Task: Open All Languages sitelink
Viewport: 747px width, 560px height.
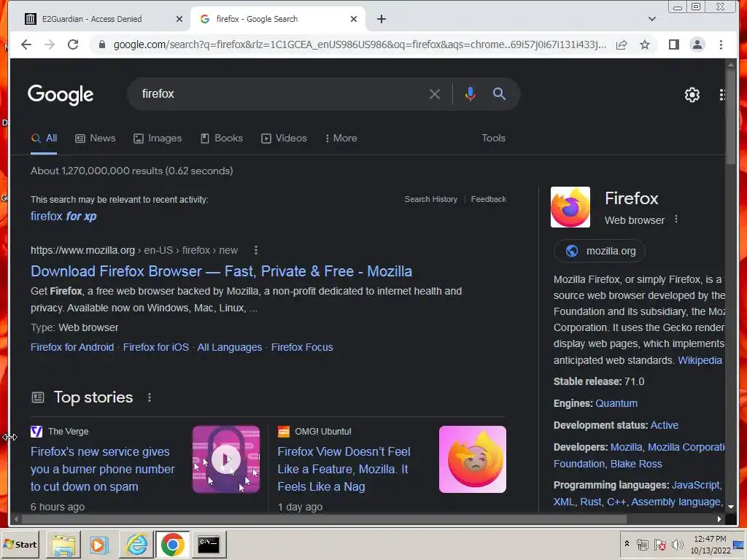Action: pyautogui.click(x=230, y=347)
